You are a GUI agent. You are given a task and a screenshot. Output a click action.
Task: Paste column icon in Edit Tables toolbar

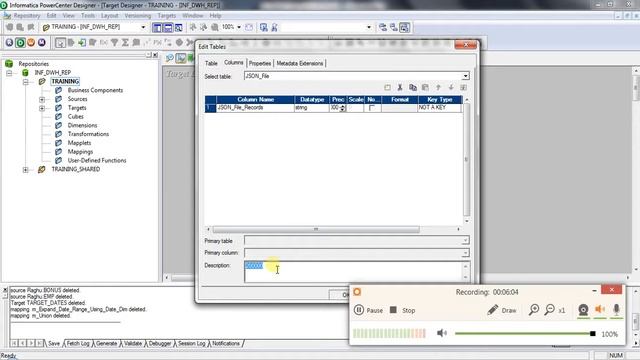(425, 87)
